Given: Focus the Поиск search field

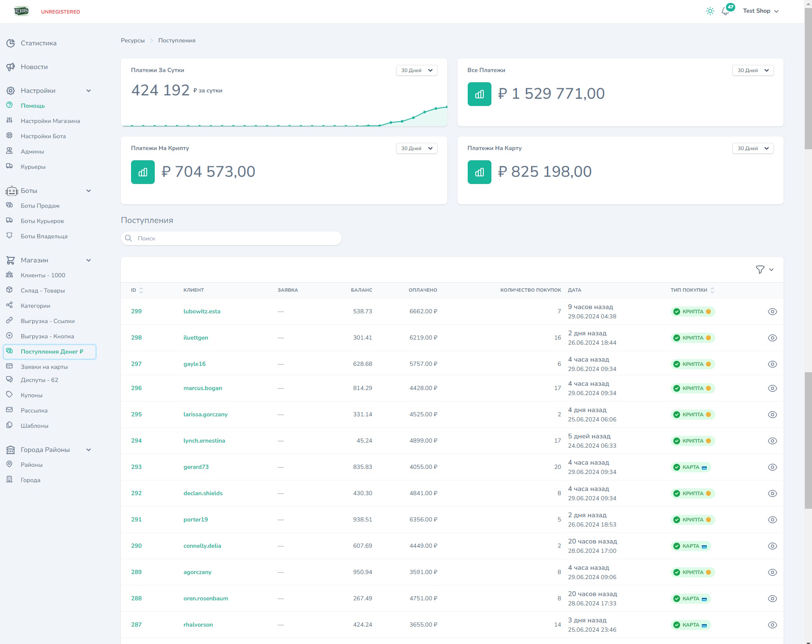Looking at the screenshot, I should tap(237, 238).
